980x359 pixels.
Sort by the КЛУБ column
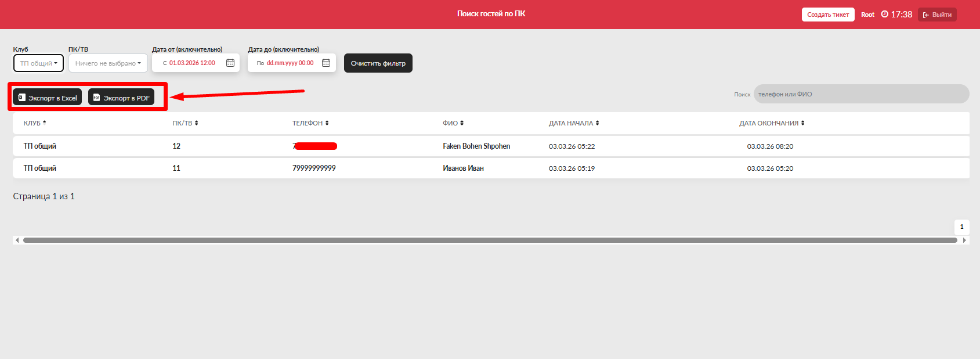pos(35,123)
